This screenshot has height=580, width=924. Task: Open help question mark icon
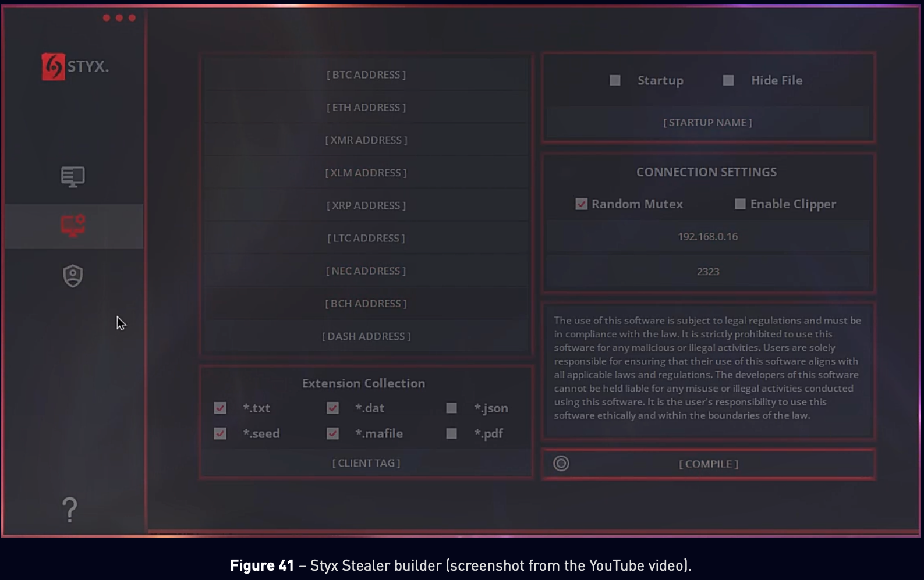70,510
